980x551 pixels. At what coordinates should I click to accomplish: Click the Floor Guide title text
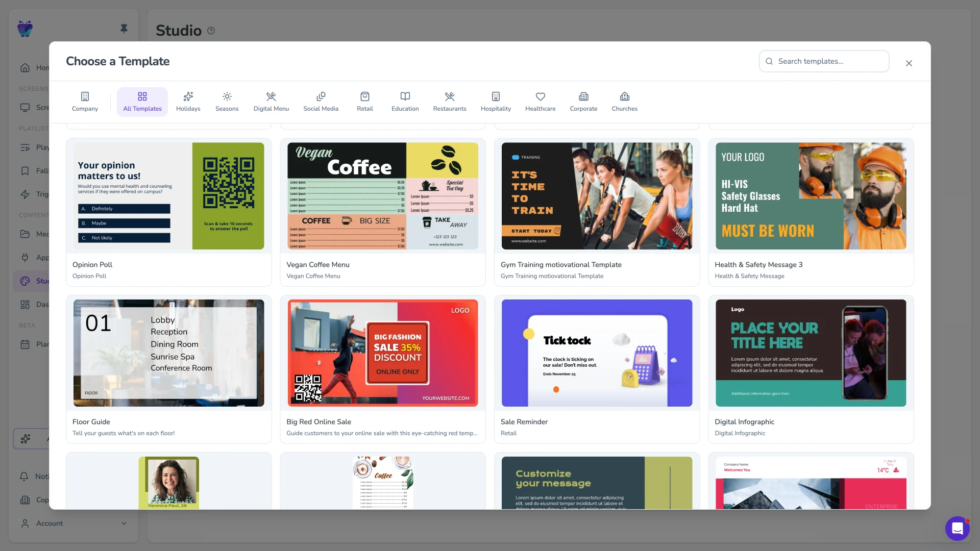(x=91, y=422)
